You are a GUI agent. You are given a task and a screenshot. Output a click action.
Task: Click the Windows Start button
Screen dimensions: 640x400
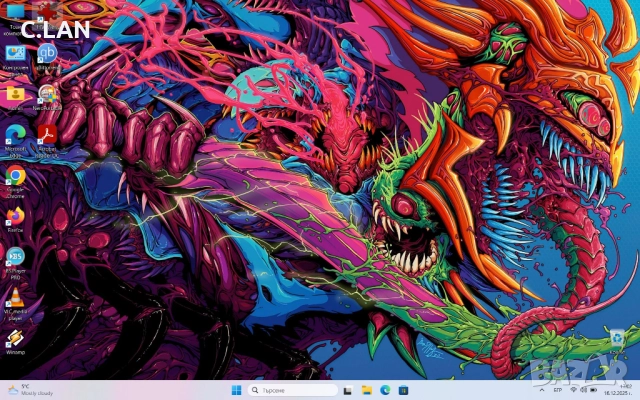pyautogui.click(x=237, y=389)
